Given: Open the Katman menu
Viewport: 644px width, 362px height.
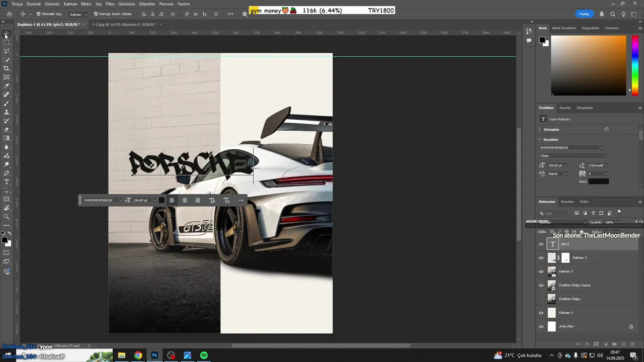Looking at the screenshot, I should point(70,4).
